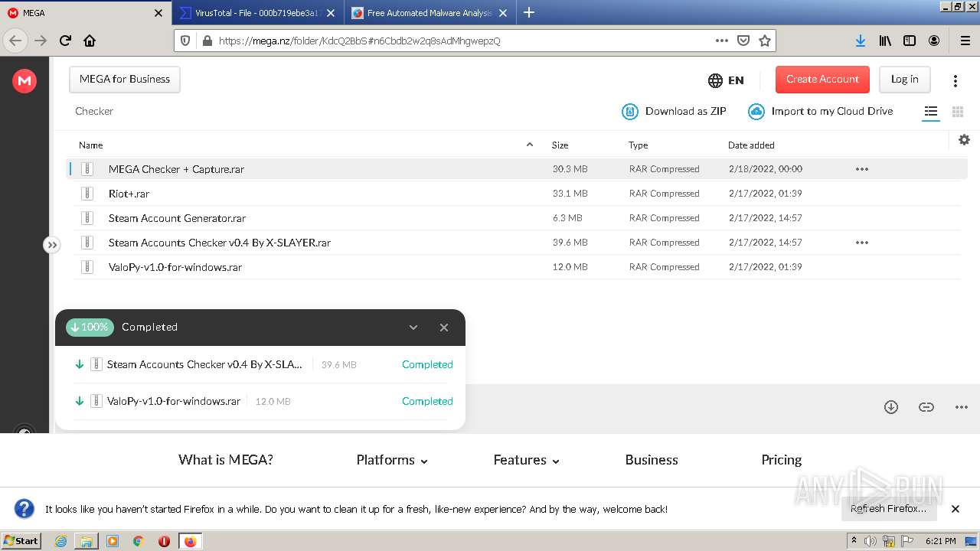This screenshot has width=980, height=551.
Task: Sort files by Size column
Action: [x=560, y=145]
